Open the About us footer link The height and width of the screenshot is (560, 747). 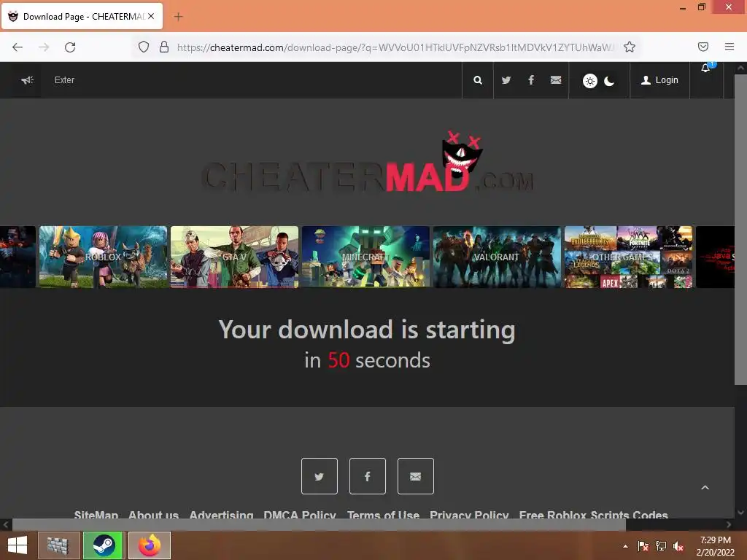click(153, 514)
